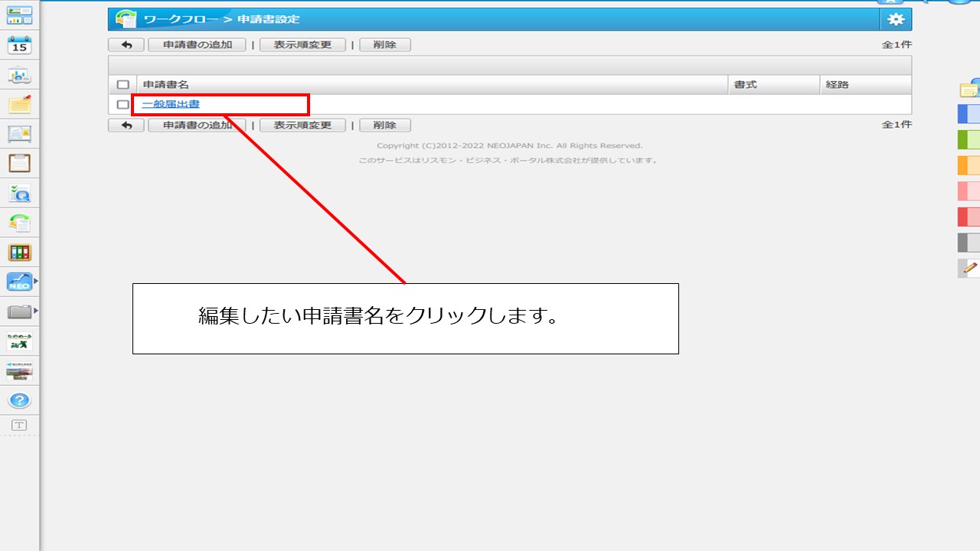Pick the blue color swatch
This screenshot has width=980, height=551.
[x=969, y=114]
